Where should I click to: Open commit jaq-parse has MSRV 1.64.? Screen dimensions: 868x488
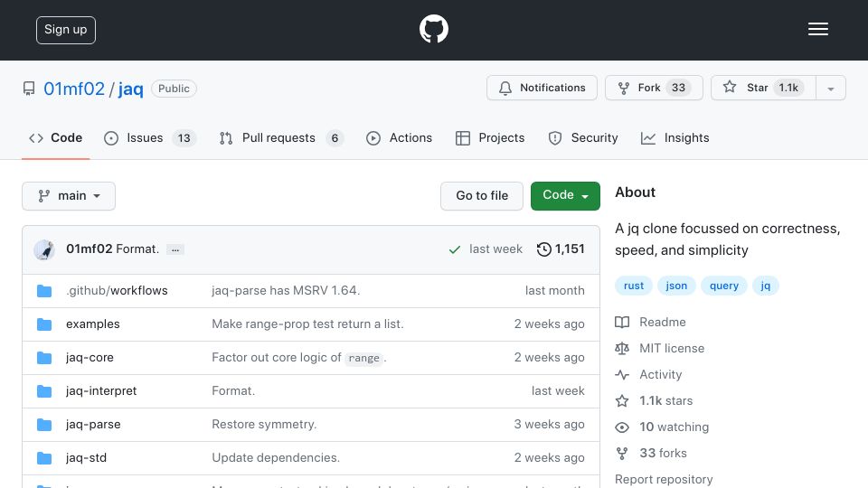(x=286, y=290)
